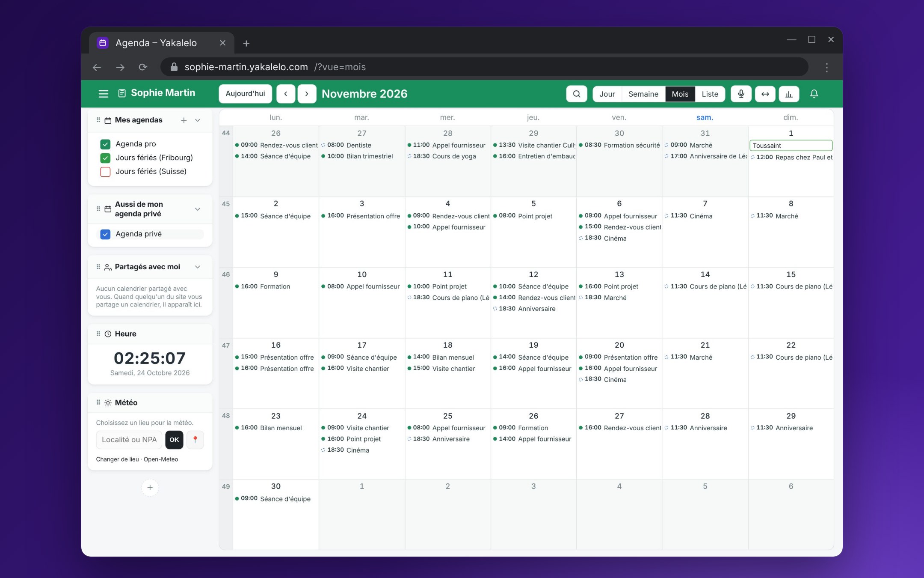Open the Toussaint holiday event
Image resolution: width=924 pixels, height=578 pixels.
[791, 146]
